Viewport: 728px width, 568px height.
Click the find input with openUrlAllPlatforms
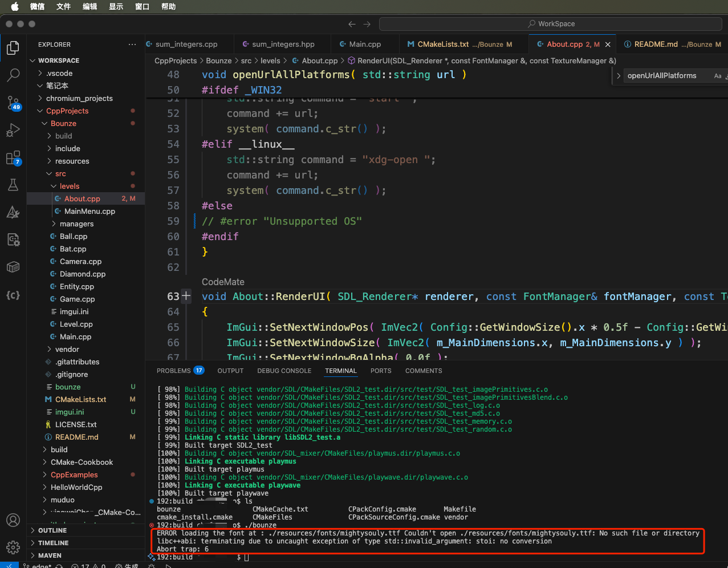tap(668, 76)
